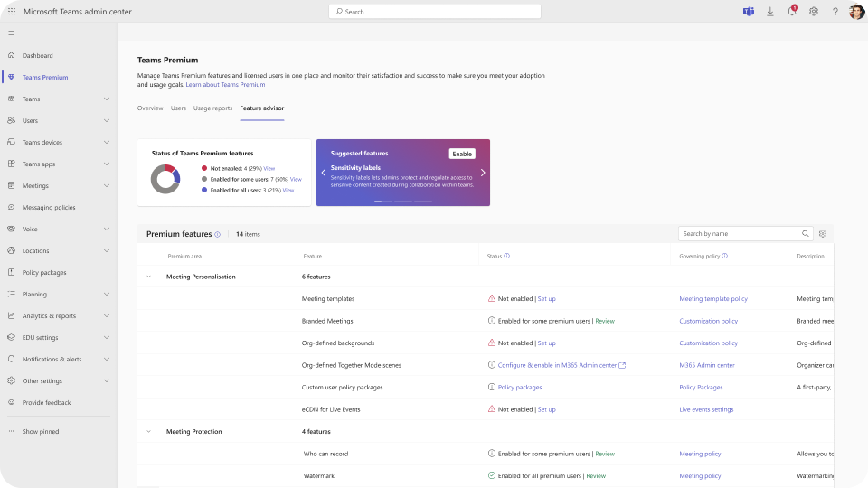Open the Meeting template policy link
This screenshot has width=868, height=488.
[712, 299]
